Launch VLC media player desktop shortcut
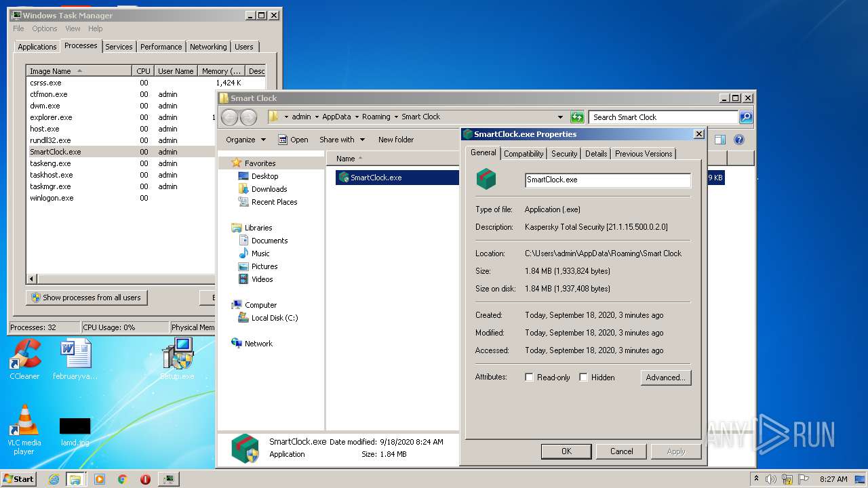 point(24,430)
